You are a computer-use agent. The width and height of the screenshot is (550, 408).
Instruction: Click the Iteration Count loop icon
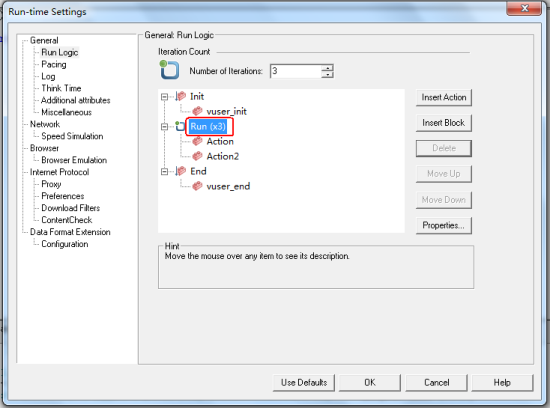[x=169, y=69]
